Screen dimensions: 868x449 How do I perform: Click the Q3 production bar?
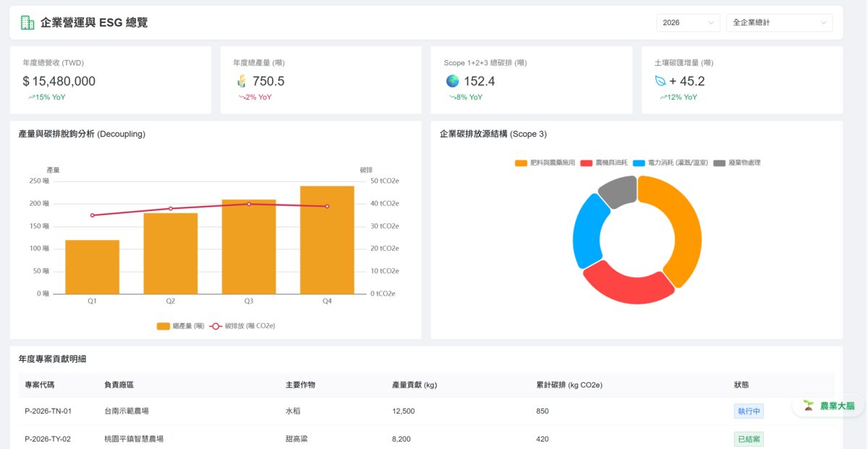(249, 247)
